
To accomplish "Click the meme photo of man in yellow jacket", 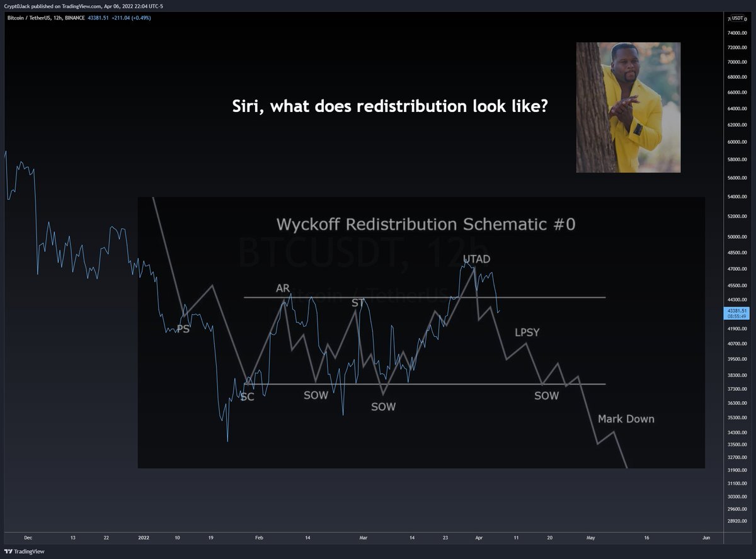I will [628, 107].
